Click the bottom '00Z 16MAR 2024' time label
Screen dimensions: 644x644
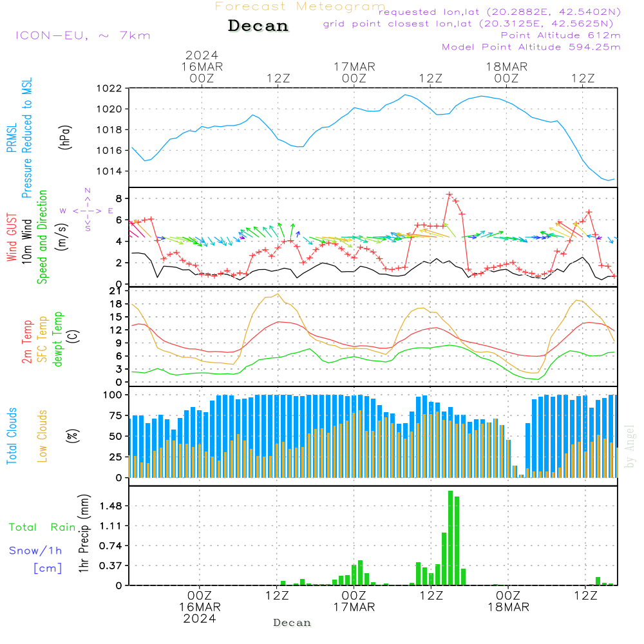(x=200, y=607)
